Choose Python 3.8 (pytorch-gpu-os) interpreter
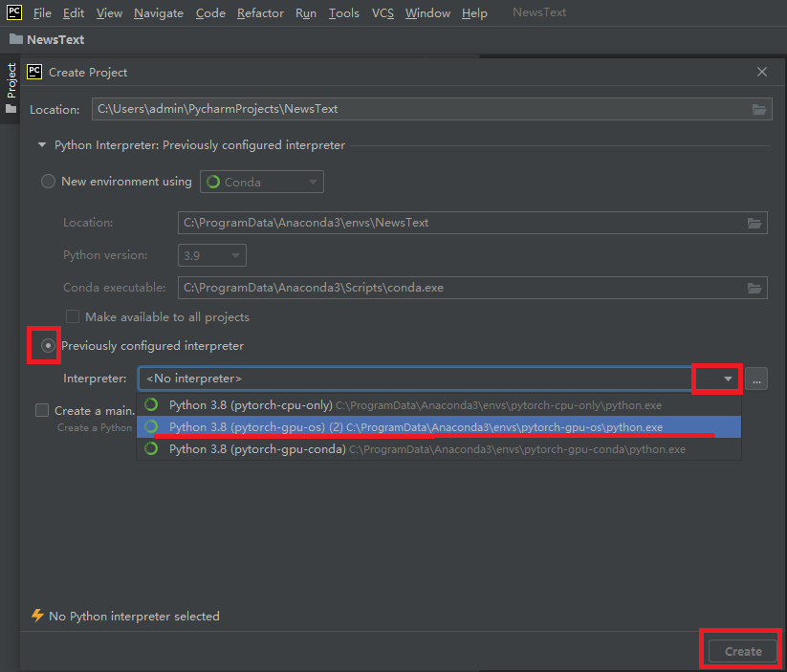 [x=439, y=427]
